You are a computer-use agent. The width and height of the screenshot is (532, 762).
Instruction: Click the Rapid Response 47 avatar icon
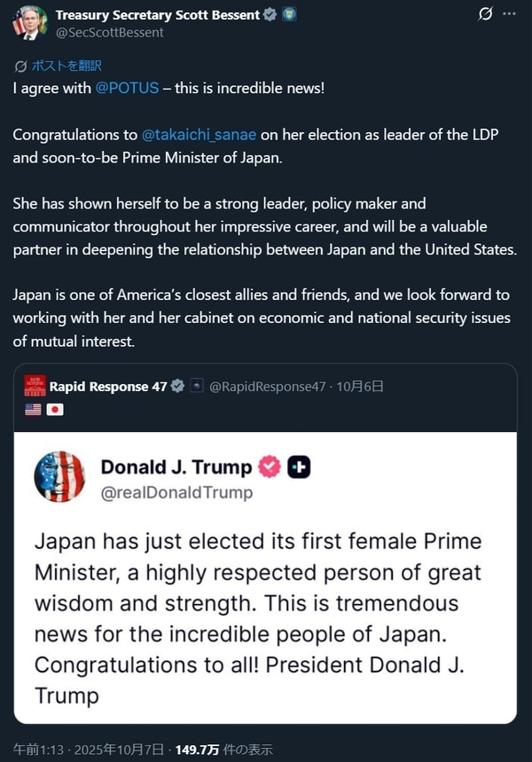point(34,387)
